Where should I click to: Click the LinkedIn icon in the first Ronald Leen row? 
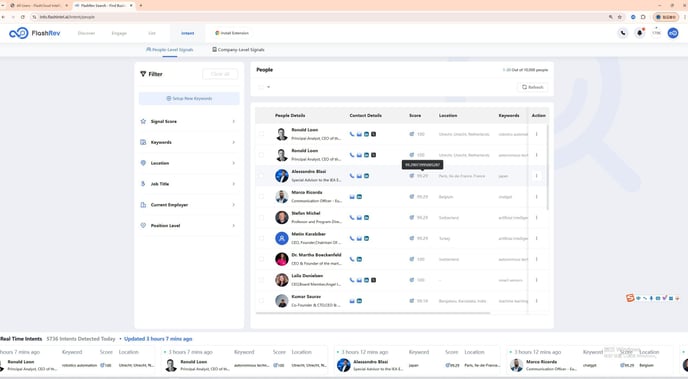coord(366,134)
